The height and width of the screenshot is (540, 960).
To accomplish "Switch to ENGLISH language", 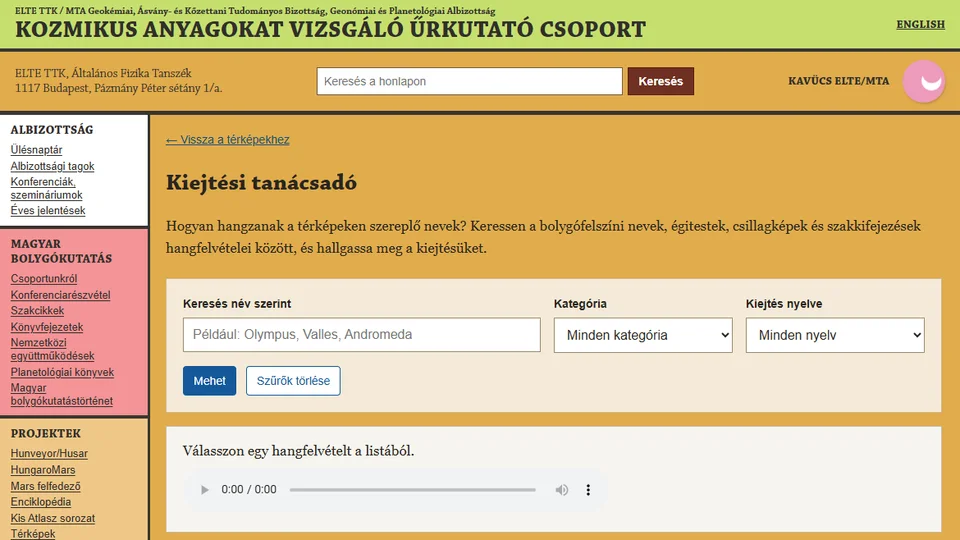I will click(x=920, y=24).
